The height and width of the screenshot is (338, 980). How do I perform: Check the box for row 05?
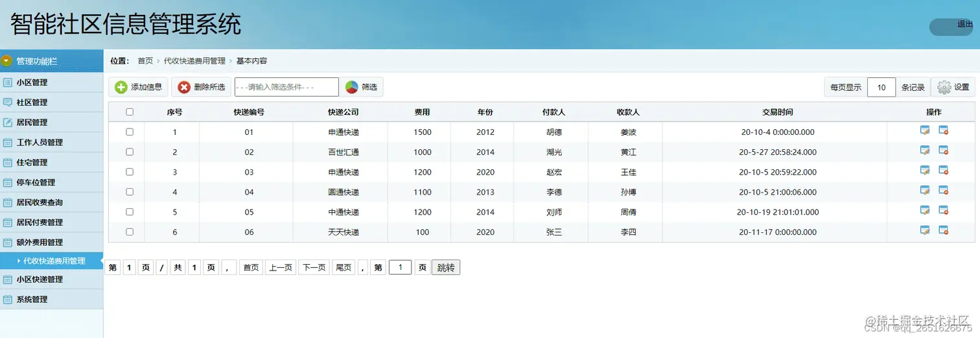130,212
